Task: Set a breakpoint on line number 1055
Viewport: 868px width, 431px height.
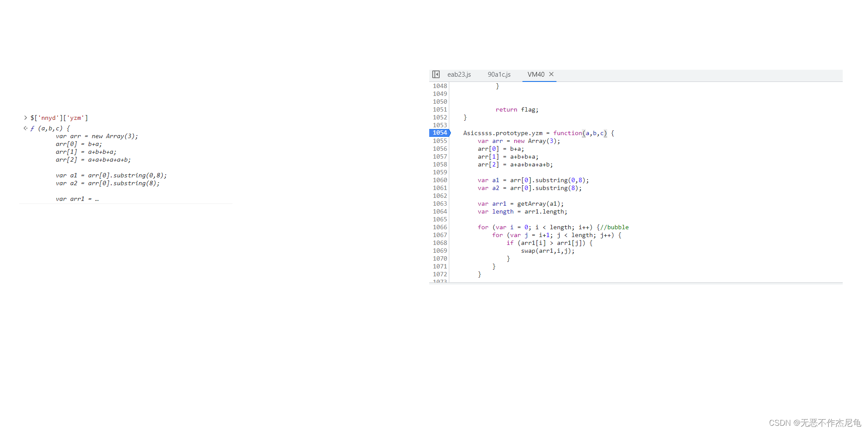Action: pos(440,141)
